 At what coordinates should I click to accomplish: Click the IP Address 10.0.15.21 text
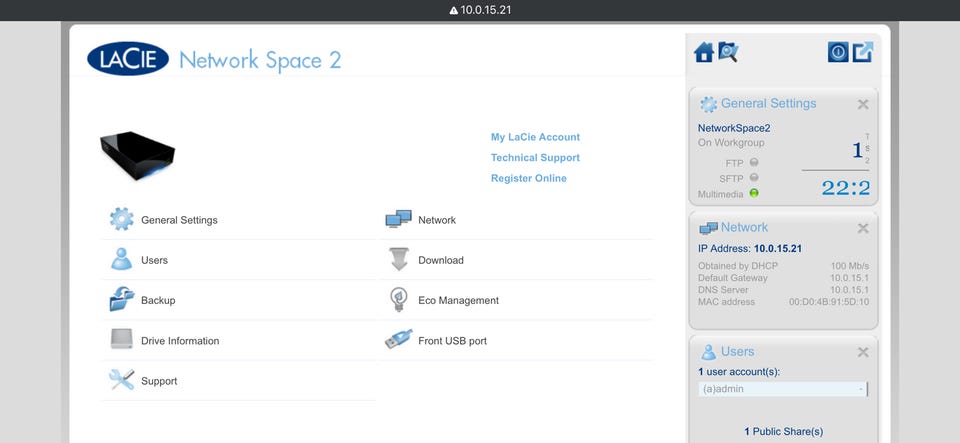click(749, 248)
